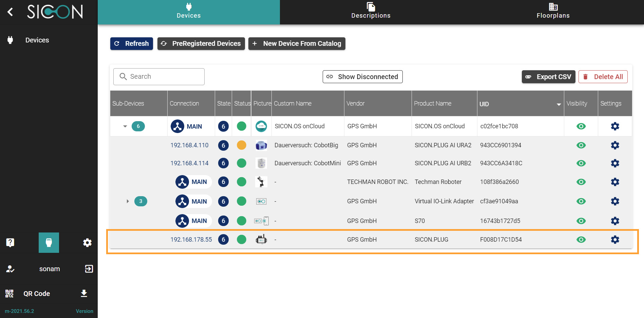Click the Export CSV button
The image size is (644, 318).
548,77
